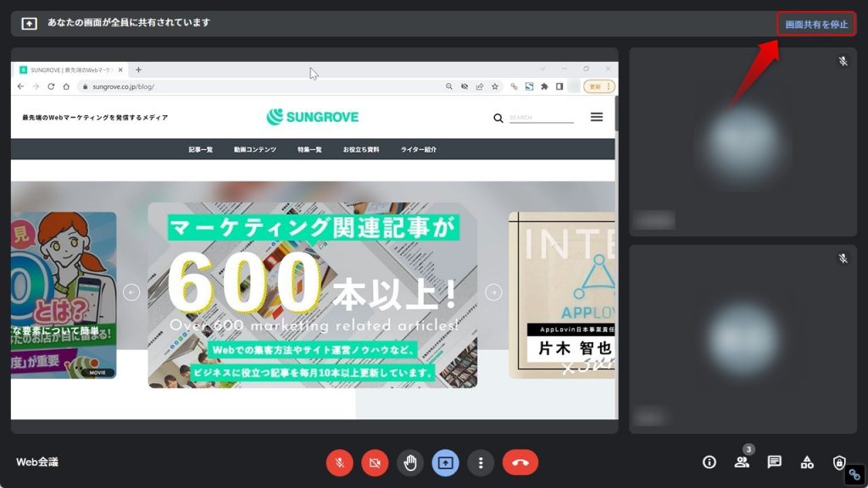Bookmark this page with star icon
The width and height of the screenshot is (868, 488).
coord(495,86)
